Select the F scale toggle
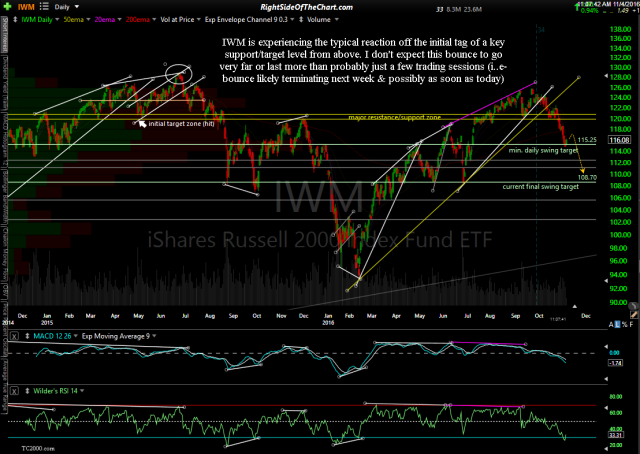The height and width of the screenshot is (454, 640). click(x=632, y=325)
